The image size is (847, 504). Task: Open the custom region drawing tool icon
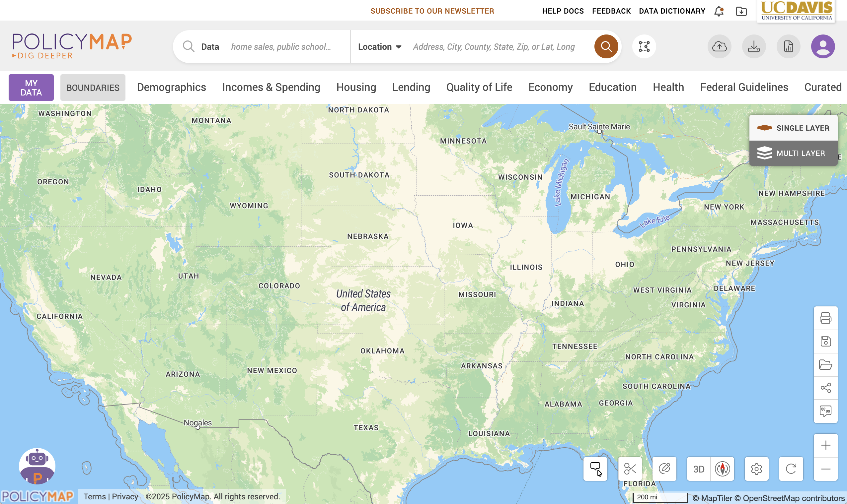click(644, 46)
